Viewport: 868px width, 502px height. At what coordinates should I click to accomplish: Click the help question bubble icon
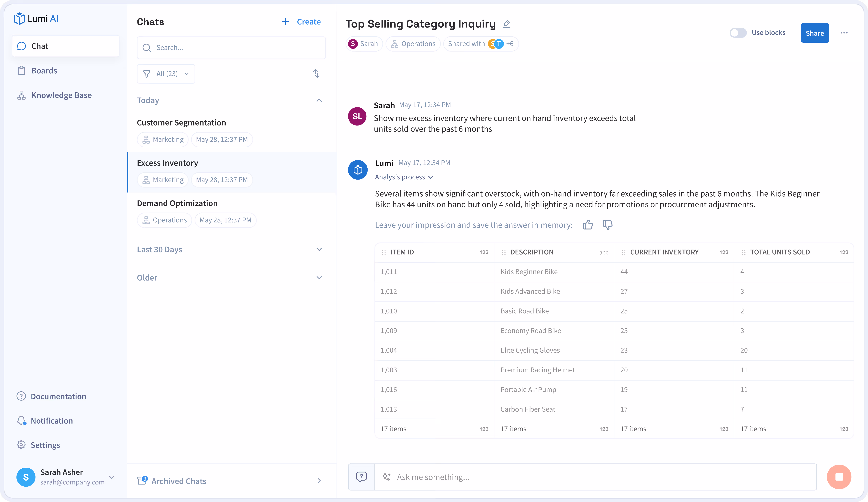(x=361, y=477)
